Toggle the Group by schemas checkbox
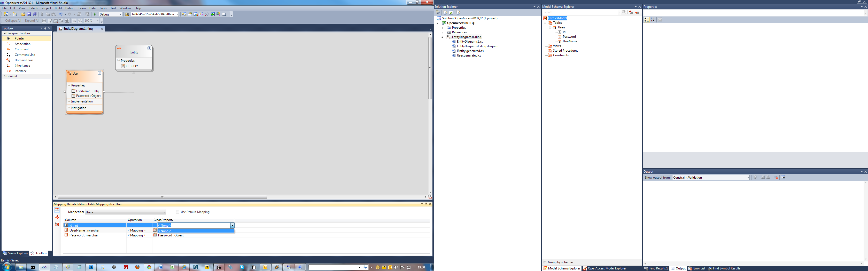The width and height of the screenshot is (868, 271). [545, 262]
